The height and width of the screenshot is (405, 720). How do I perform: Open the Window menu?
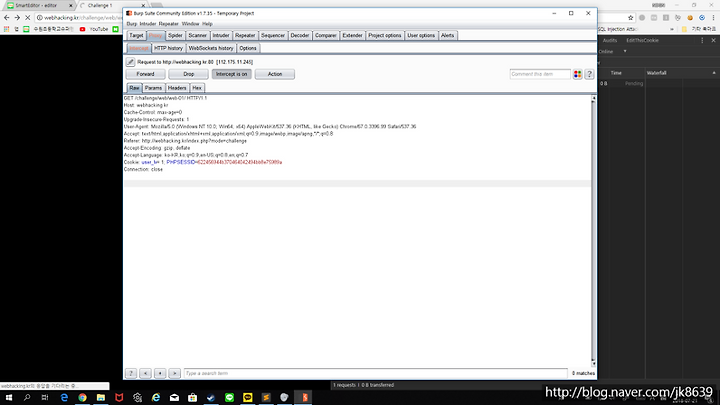pos(190,24)
